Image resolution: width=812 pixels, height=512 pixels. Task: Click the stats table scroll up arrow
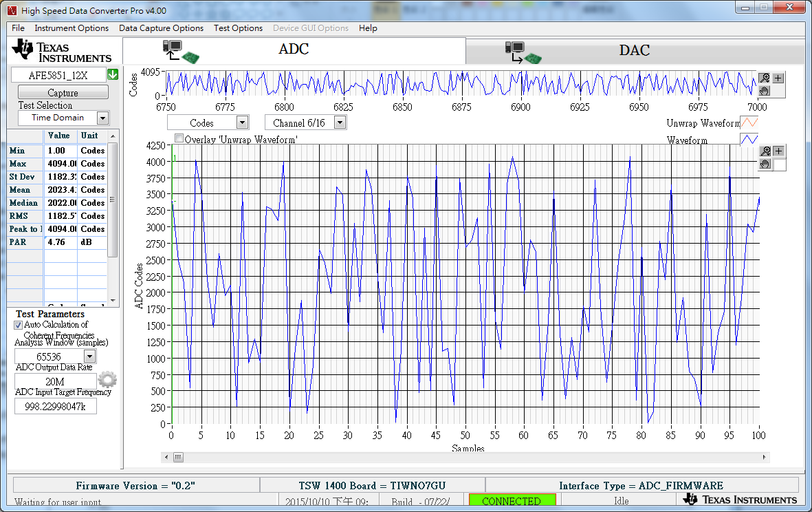coord(113,136)
